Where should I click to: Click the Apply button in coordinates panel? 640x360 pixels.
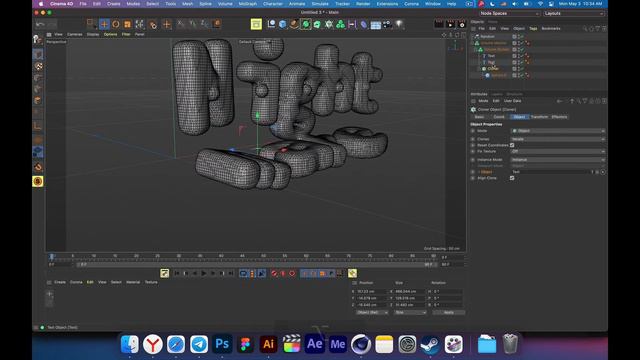(449, 312)
